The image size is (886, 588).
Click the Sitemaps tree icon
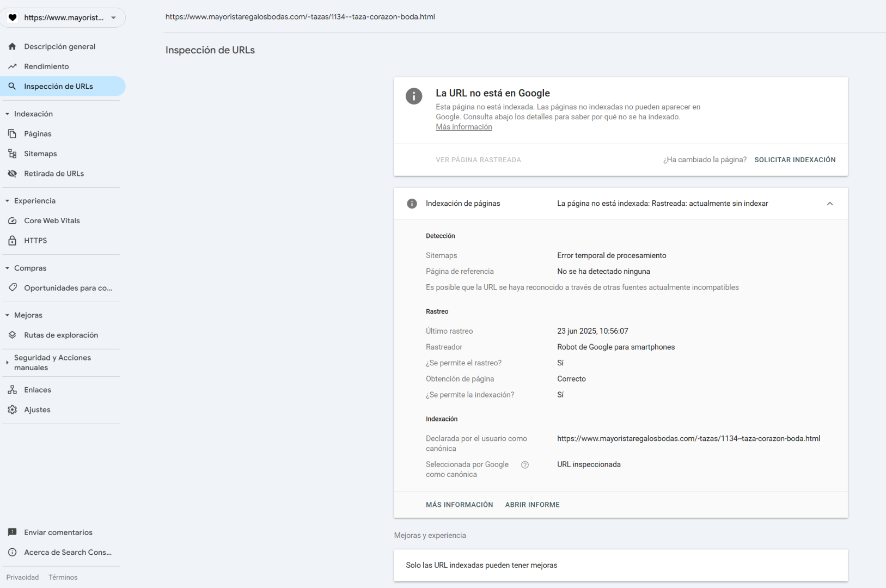click(13, 154)
